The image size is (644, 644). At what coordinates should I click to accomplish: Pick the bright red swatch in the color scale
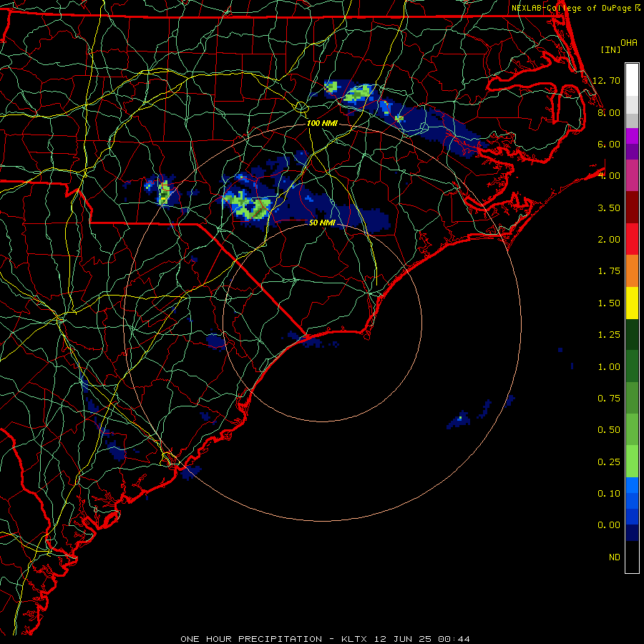tap(632, 240)
